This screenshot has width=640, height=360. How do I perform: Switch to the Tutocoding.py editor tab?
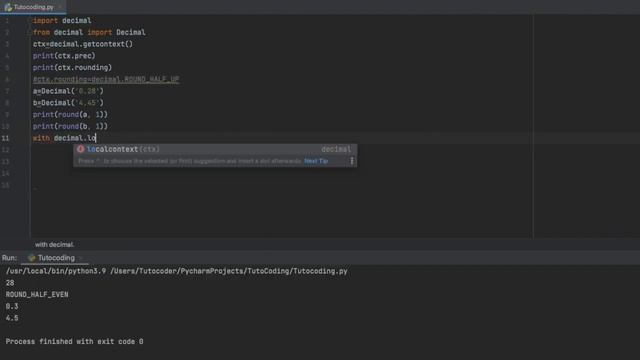(33, 7)
